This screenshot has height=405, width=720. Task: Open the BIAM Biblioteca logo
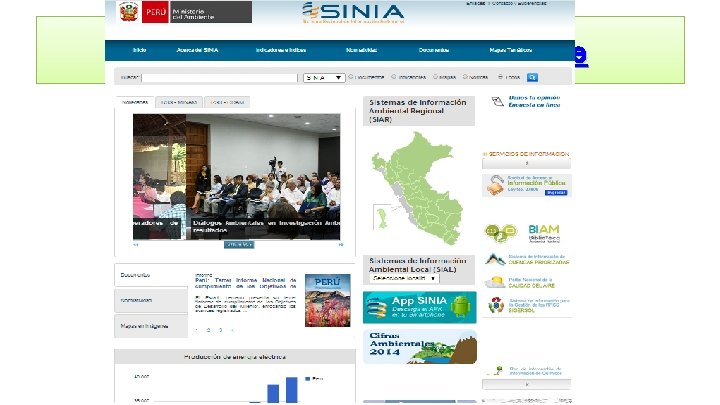[544, 233]
